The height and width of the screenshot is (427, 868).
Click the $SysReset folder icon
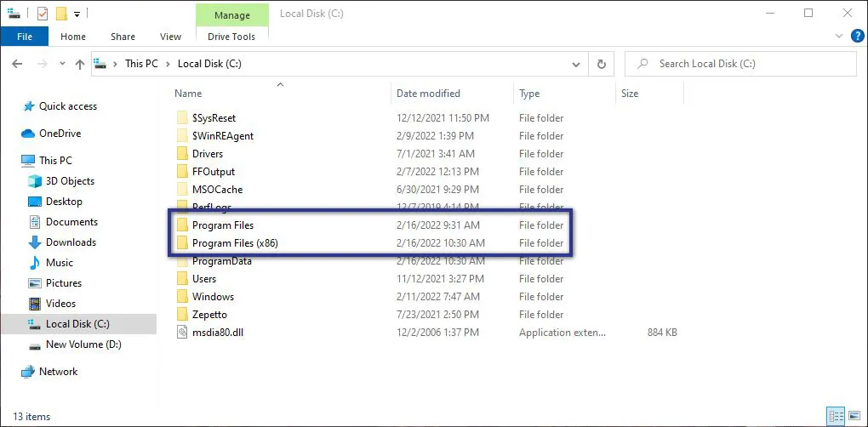[x=183, y=118]
